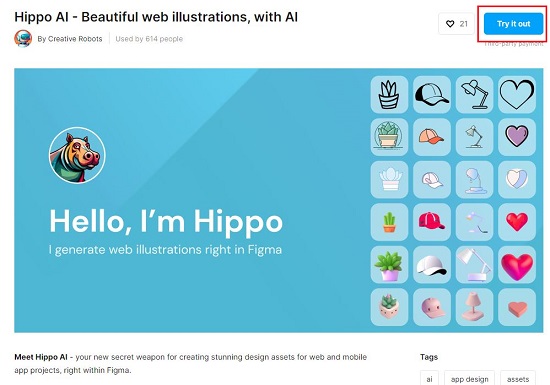Click the succulent in purple pot illustration
This screenshot has width=550, height=385.
click(389, 264)
